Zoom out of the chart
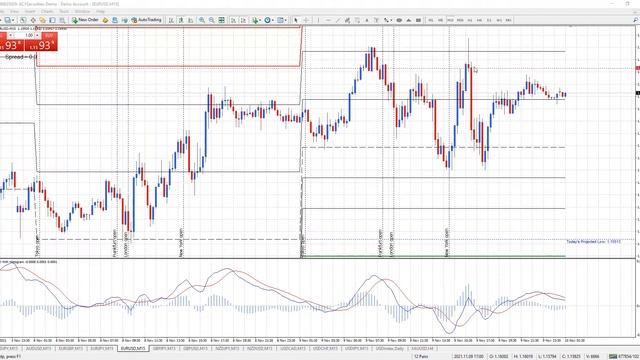 [211, 20]
